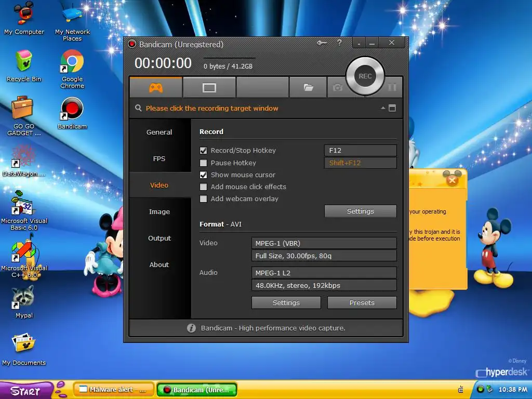Uncheck Record/Stop Hotkey checkbox

coord(203,150)
